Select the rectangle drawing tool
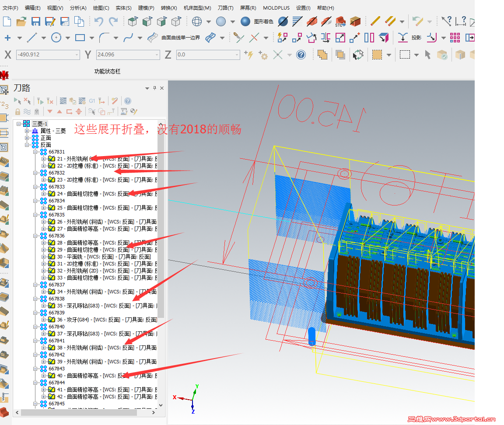This screenshot has width=504, height=425. (80, 38)
